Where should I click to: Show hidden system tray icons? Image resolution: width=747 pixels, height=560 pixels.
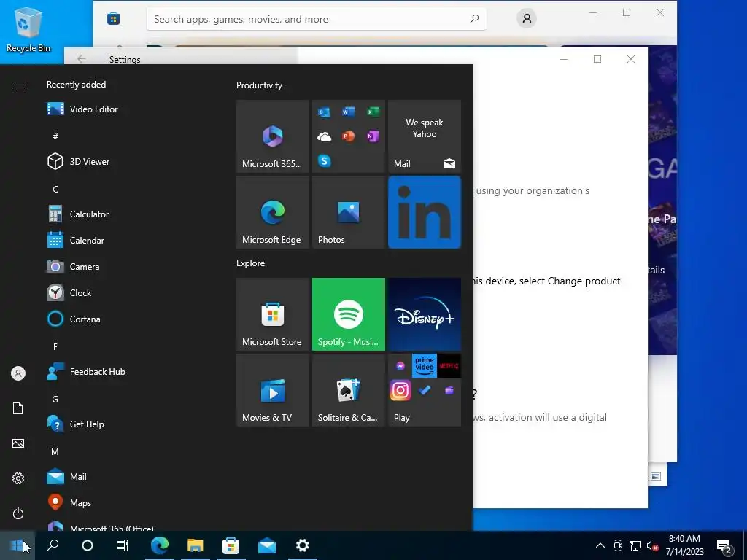click(600, 545)
